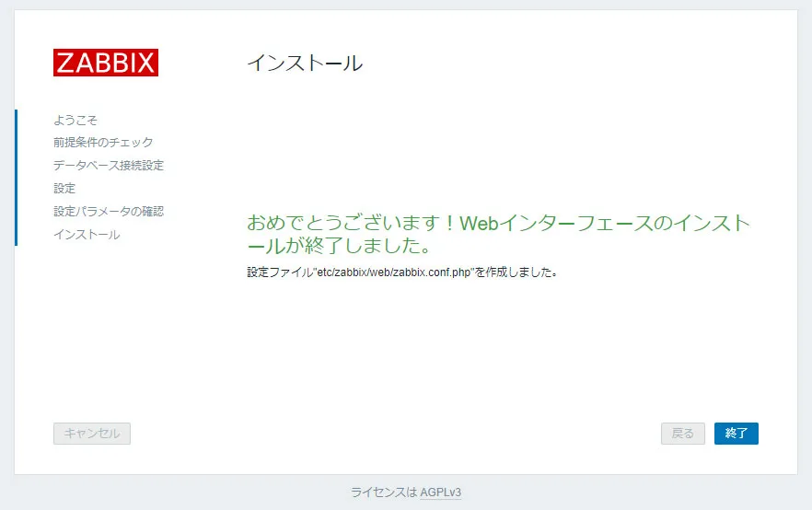Select the インストール step in sidebar
Viewport: 812px width, 510px height.
[x=87, y=235]
